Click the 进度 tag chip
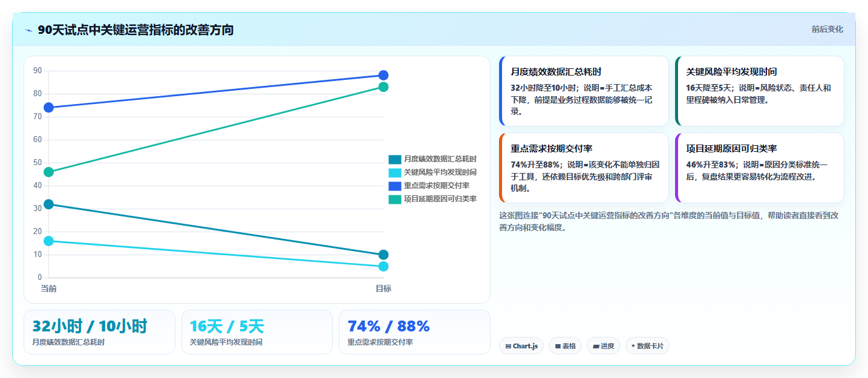868x378 pixels. (604, 346)
